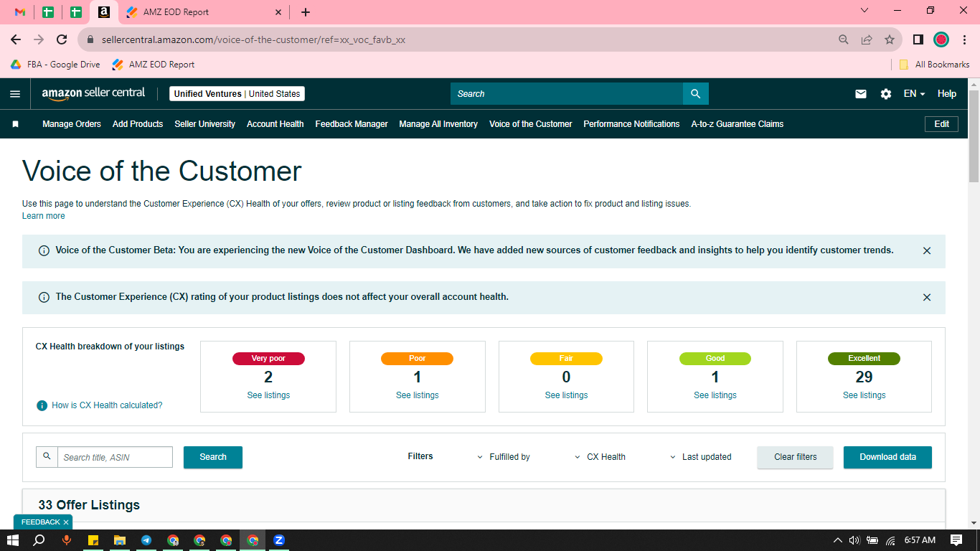Viewport: 980px width, 551px height.
Task: Open the All Bookmarks folder
Action: point(934,65)
